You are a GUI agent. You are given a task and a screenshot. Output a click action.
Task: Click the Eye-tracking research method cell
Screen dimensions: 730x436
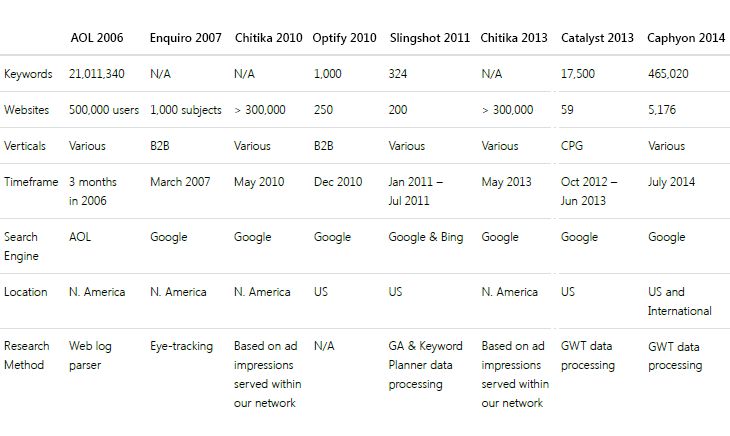click(x=181, y=346)
